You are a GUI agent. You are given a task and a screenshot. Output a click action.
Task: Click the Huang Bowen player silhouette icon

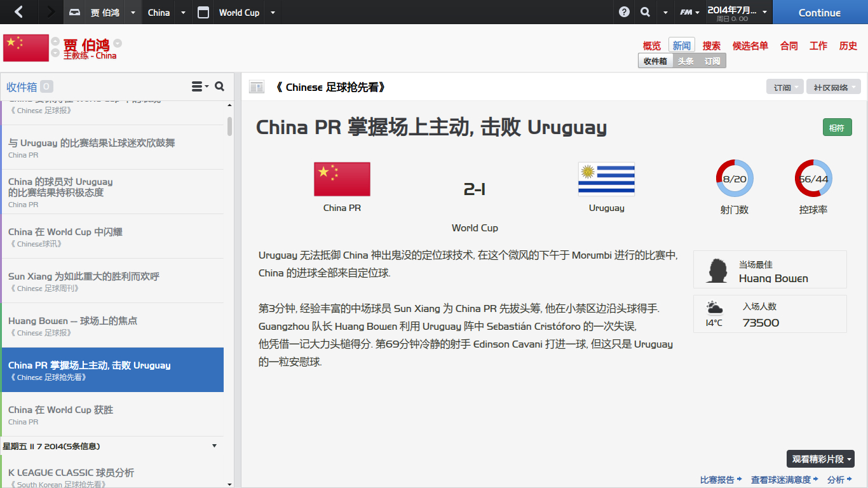717,271
